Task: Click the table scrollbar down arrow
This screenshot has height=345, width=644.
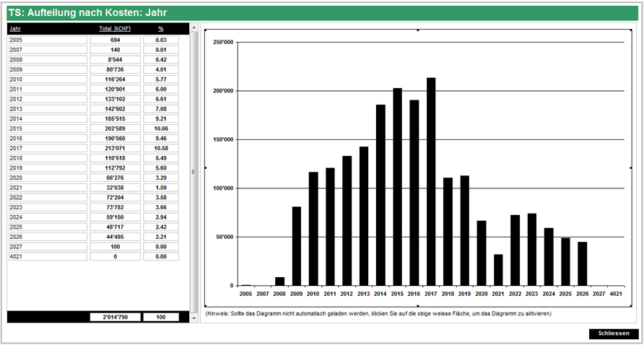Action: [193, 318]
